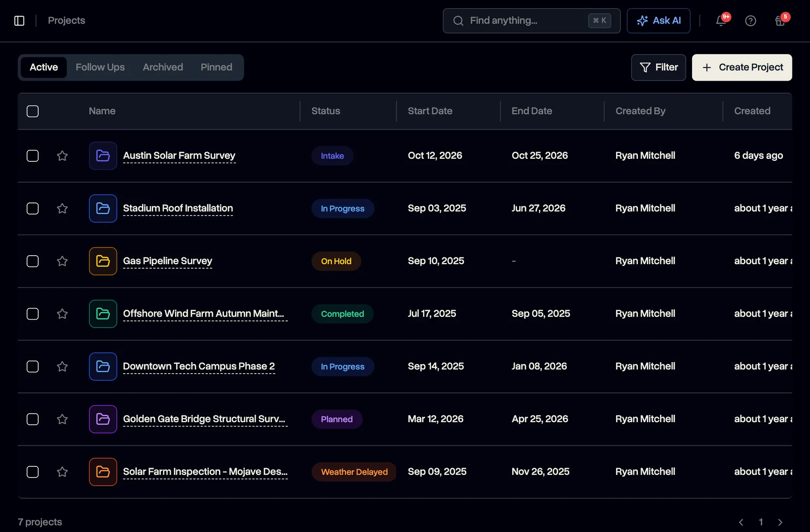Star the Austin Solar Farm Survey project
Viewport: 810px width, 532px height.
(62, 156)
